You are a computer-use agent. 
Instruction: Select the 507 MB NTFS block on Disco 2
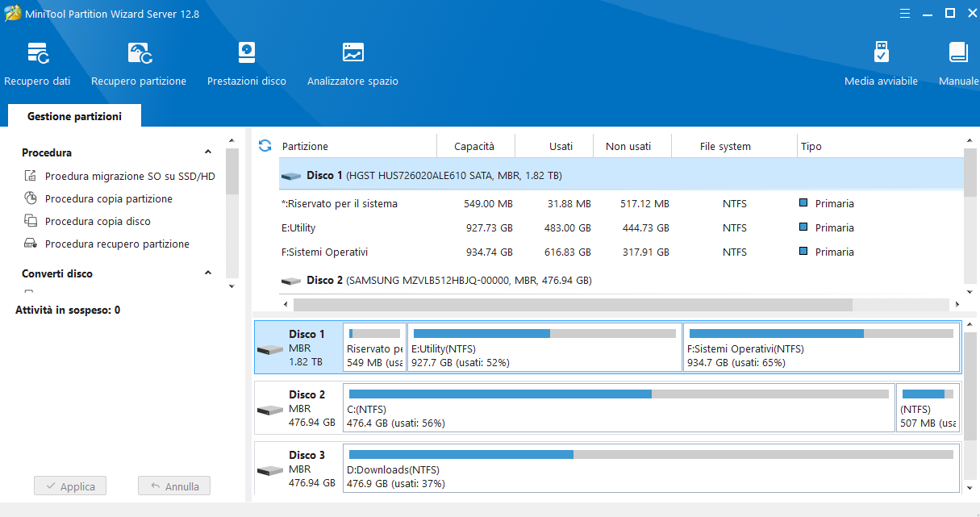(x=928, y=408)
